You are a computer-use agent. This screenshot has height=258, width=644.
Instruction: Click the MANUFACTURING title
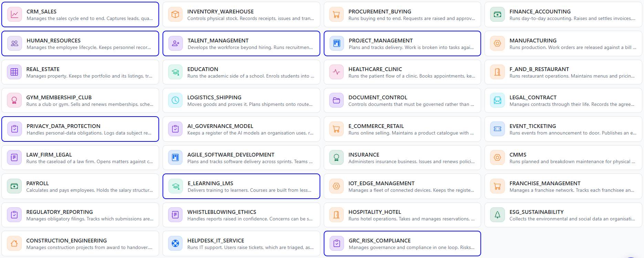click(x=533, y=40)
